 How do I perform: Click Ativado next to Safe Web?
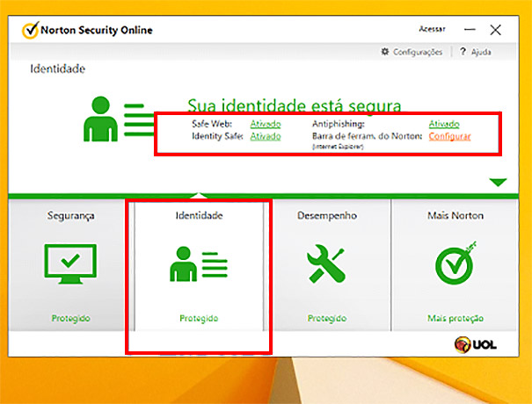266,124
